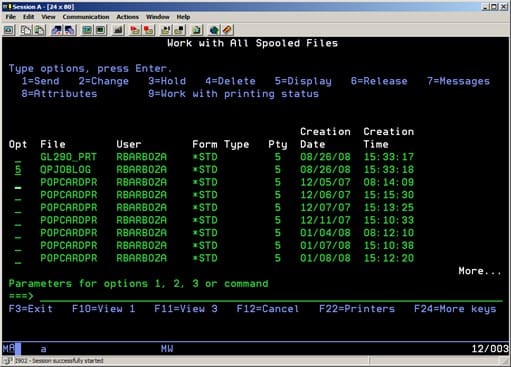Click the command line input after ===>
The height and width of the screenshot is (367, 511).
(271, 296)
